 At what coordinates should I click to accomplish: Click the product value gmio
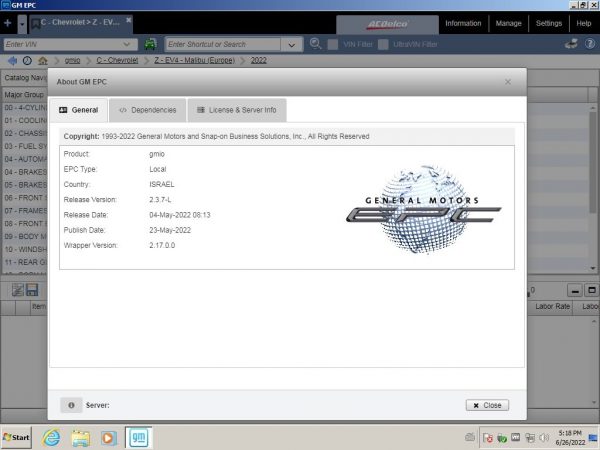[x=157, y=154]
